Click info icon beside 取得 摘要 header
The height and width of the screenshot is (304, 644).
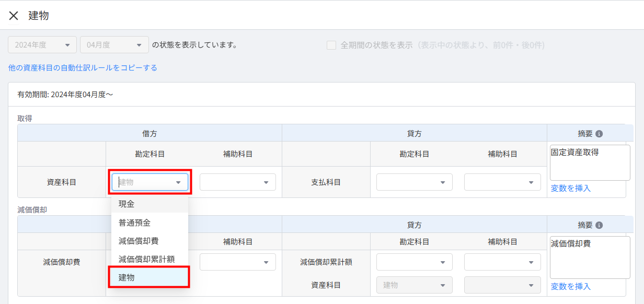tap(599, 134)
